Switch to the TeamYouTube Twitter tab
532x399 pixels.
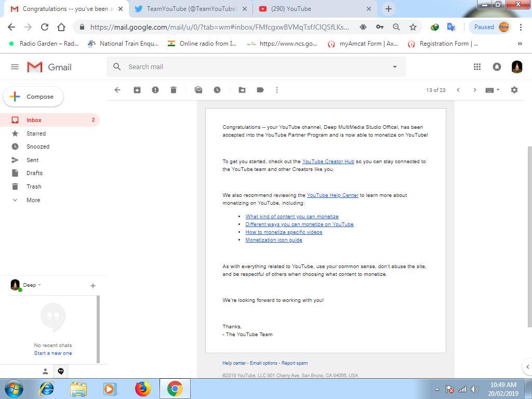pyautogui.click(x=191, y=9)
